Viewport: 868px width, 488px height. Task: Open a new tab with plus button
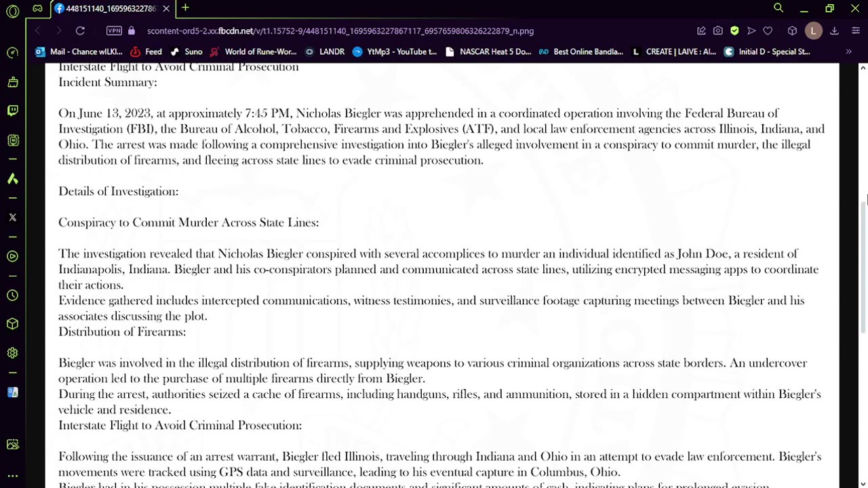[185, 8]
